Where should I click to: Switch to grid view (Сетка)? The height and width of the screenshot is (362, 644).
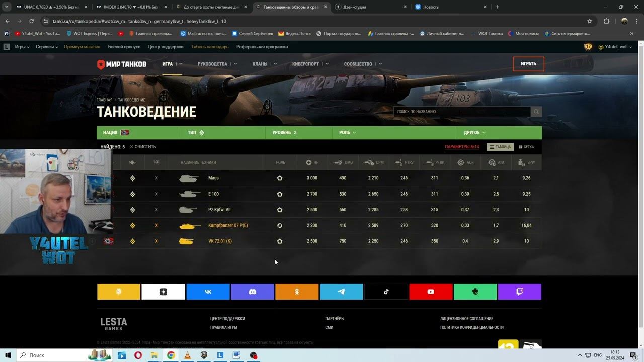click(x=527, y=147)
